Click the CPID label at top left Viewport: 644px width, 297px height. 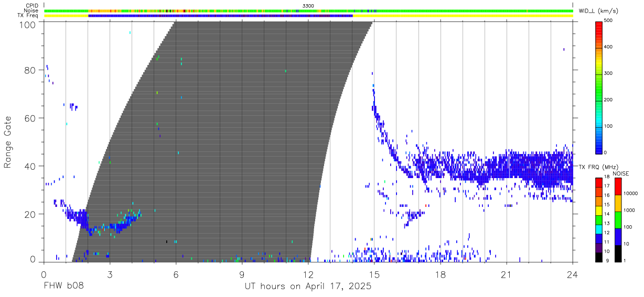[x=31, y=6]
